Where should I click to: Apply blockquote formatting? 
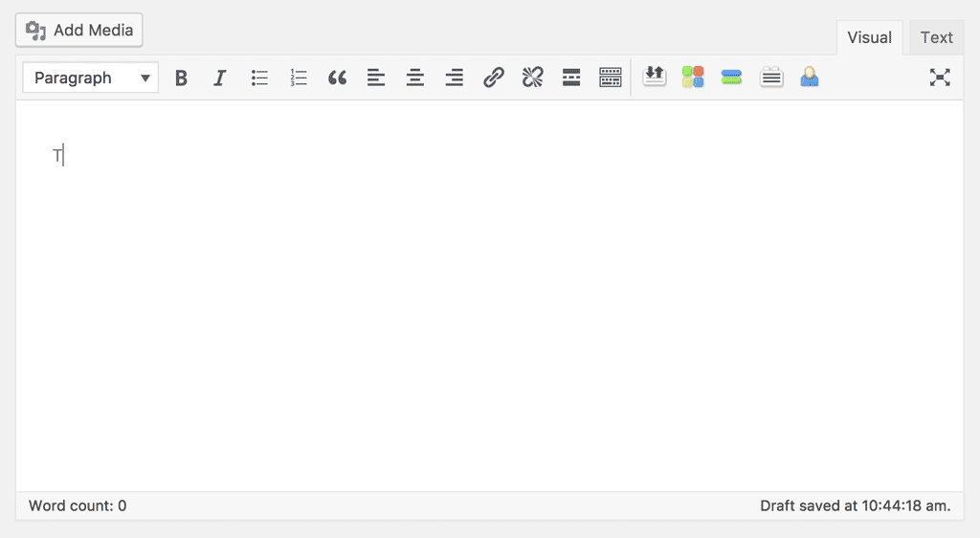coord(337,78)
